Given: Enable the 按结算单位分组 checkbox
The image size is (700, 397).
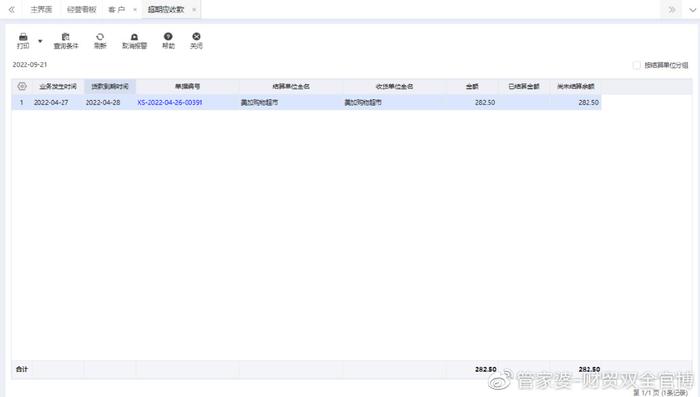Looking at the screenshot, I should coord(637,65).
